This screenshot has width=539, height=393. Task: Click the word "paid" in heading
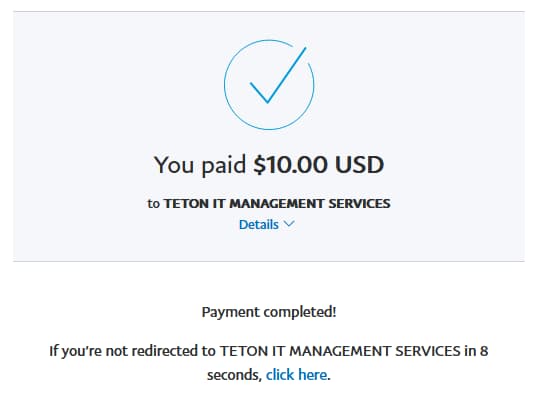pyautogui.click(x=224, y=165)
